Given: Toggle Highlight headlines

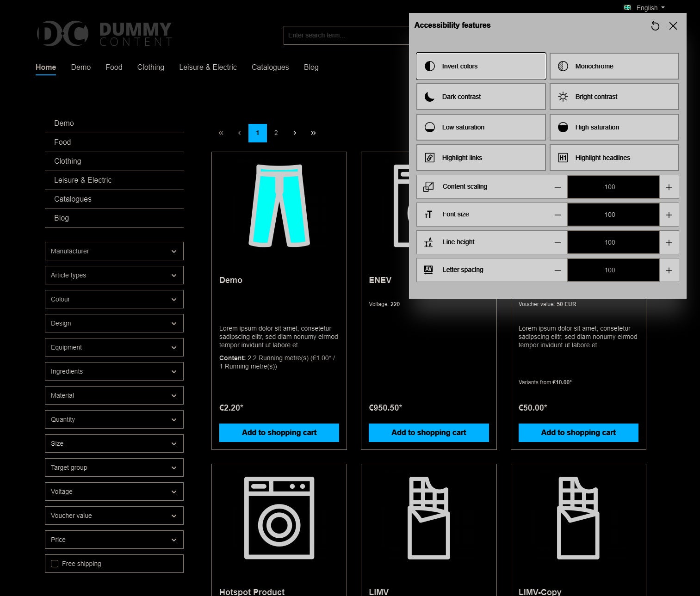Looking at the screenshot, I should click(x=614, y=158).
